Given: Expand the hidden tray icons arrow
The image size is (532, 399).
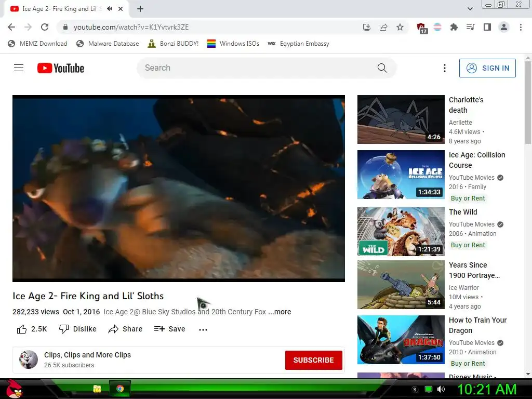Looking at the screenshot, I should coord(415,390).
